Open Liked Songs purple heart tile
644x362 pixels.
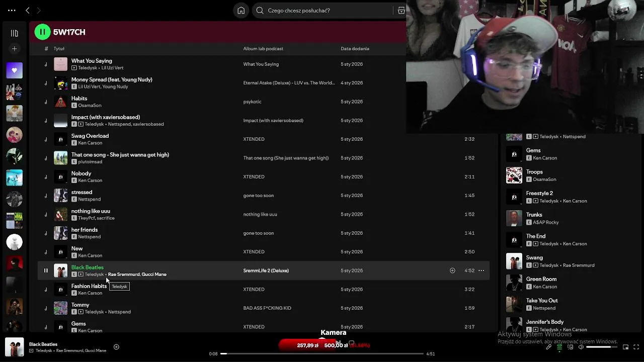coord(14,70)
